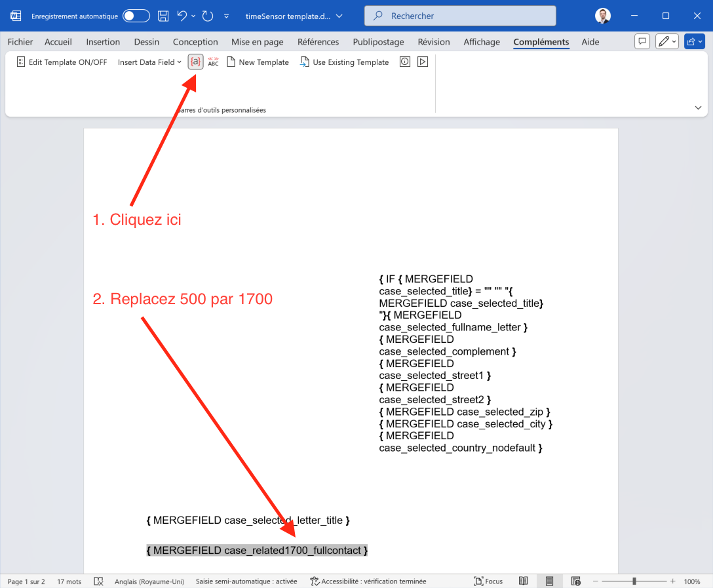Open the Insert Data Field dropdown

149,62
